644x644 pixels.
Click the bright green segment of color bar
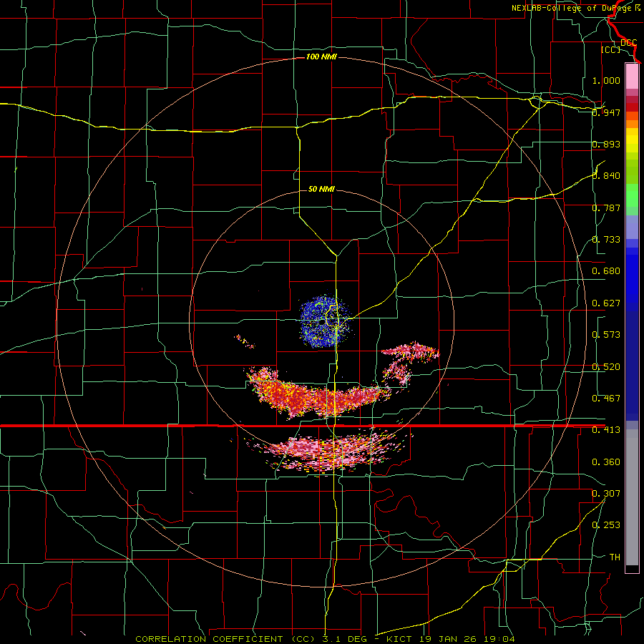pos(632,195)
